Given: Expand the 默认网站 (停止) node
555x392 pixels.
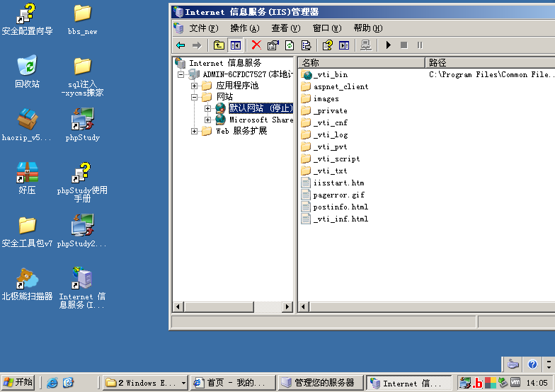Looking at the screenshot, I should (207, 109).
